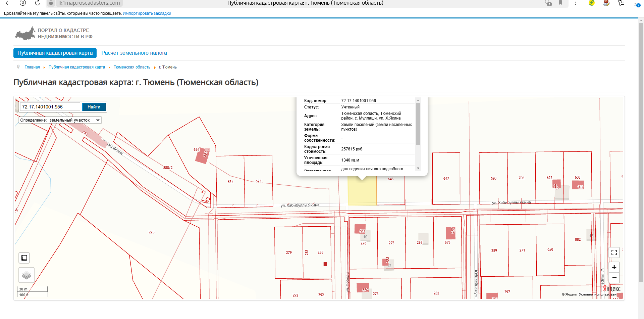The width and height of the screenshot is (644, 319).
Task: Select the location pin icon in breadcrumbs
Action: coord(18,67)
